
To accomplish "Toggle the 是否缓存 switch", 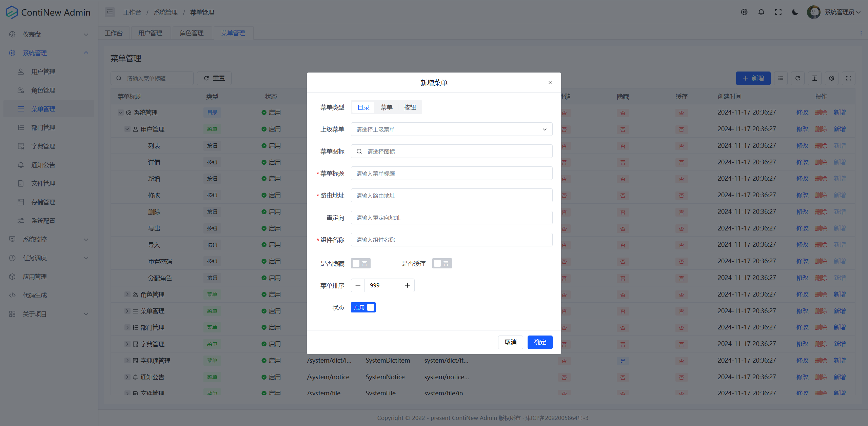I will click(x=442, y=263).
